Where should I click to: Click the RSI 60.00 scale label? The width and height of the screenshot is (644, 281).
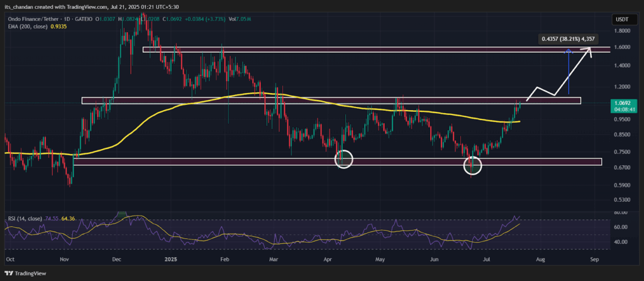pyautogui.click(x=621, y=227)
